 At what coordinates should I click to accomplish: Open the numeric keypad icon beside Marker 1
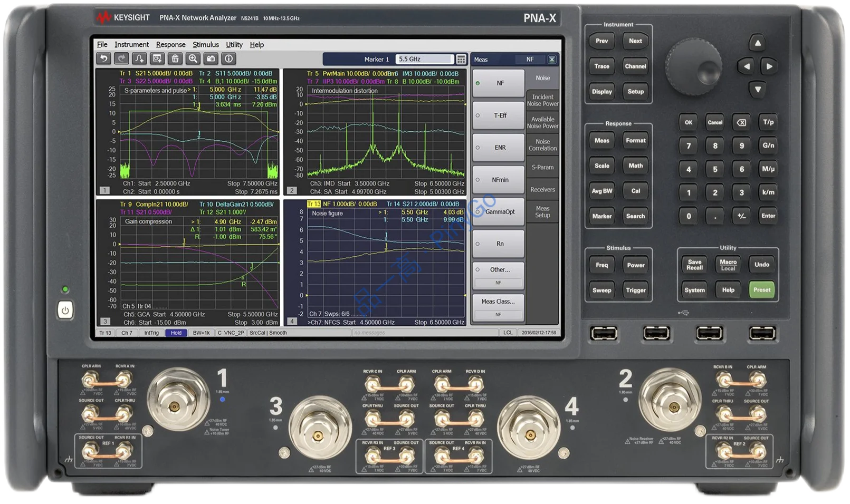click(461, 59)
